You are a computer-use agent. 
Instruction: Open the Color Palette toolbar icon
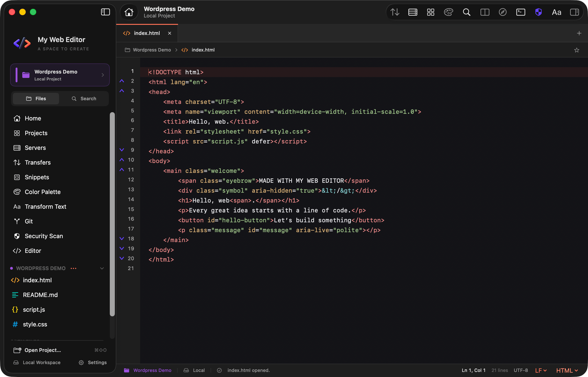(448, 12)
